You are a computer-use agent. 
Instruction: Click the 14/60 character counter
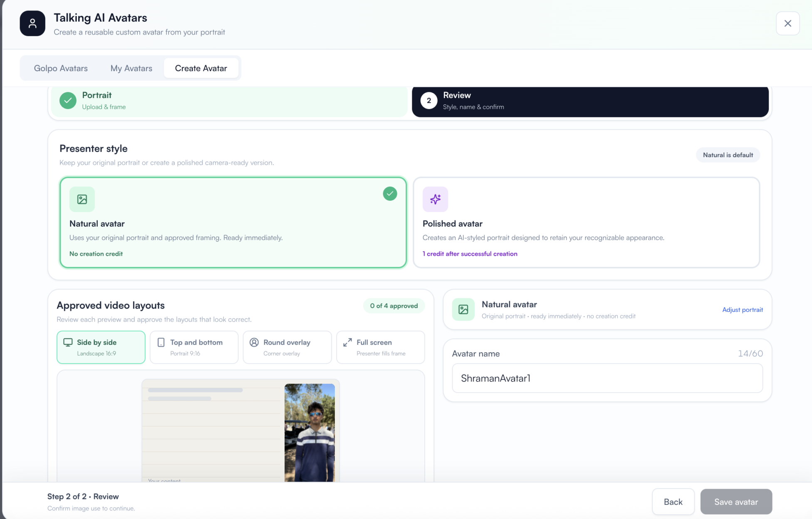click(750, 353)
